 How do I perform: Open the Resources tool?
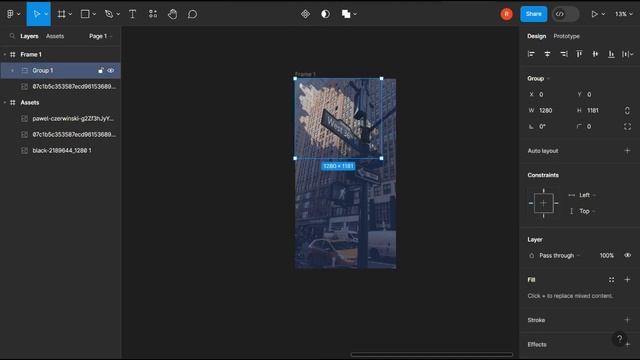[153, 14]
